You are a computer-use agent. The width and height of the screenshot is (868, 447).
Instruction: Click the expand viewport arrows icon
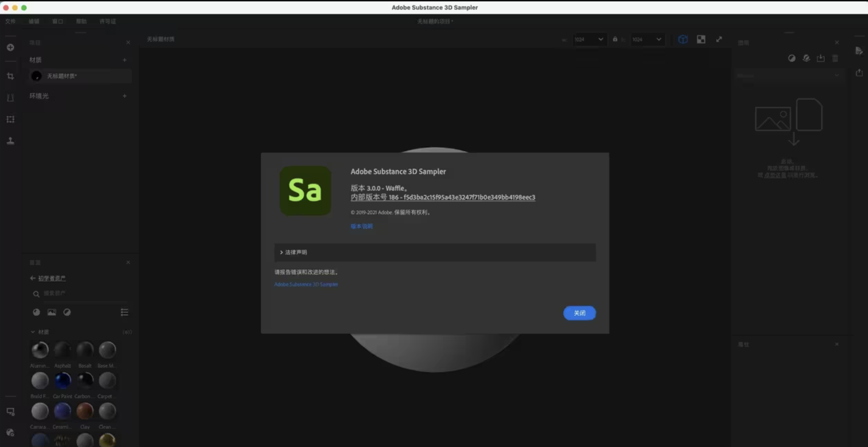click(x=719, y=39)
